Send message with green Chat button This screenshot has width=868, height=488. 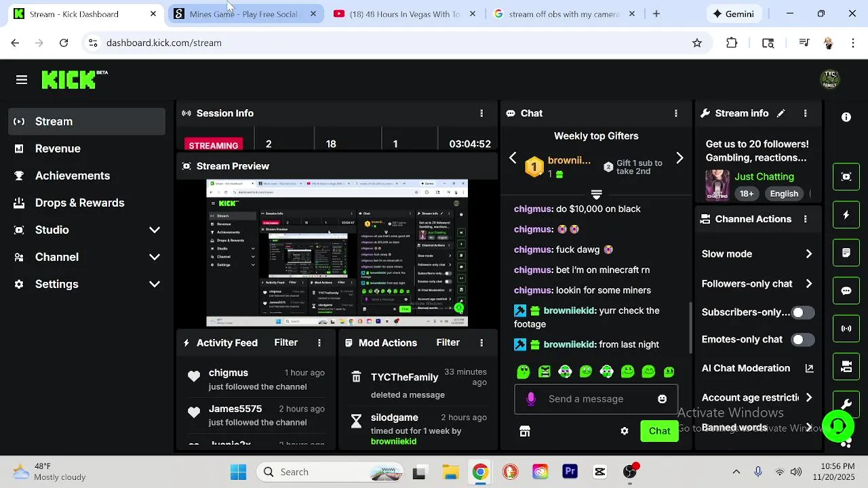(659, 431)
